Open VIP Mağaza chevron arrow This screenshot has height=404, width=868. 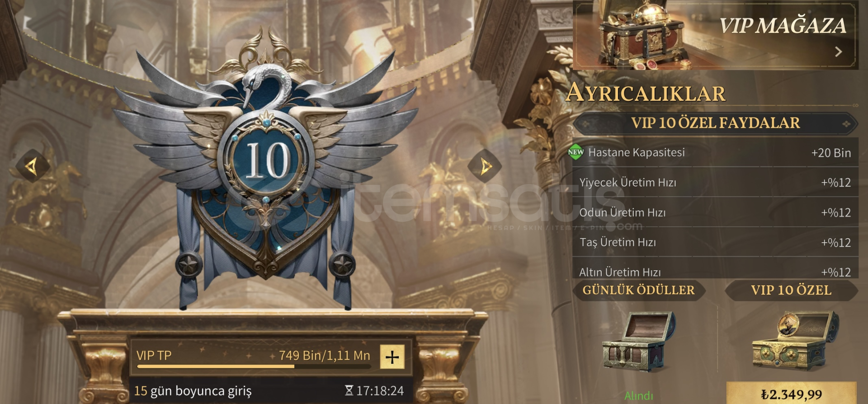click(x=839, y=52)
